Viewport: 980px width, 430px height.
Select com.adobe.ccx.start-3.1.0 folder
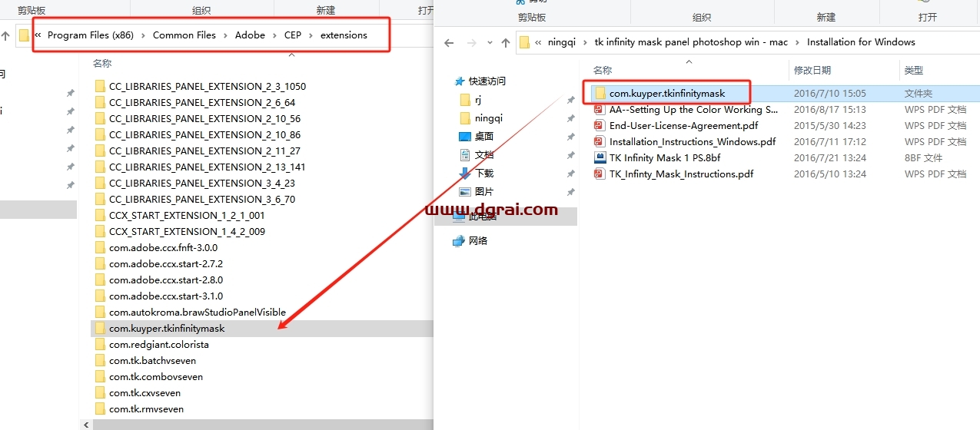(x=166, y=296)
